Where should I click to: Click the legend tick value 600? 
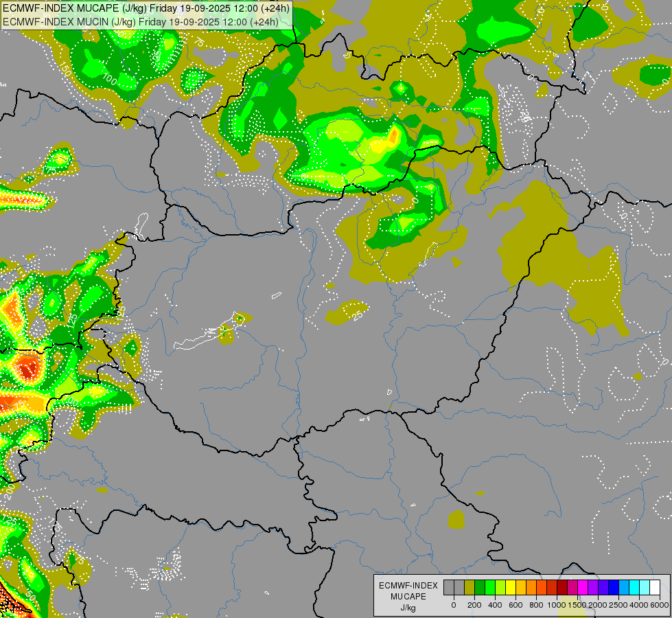515,605
